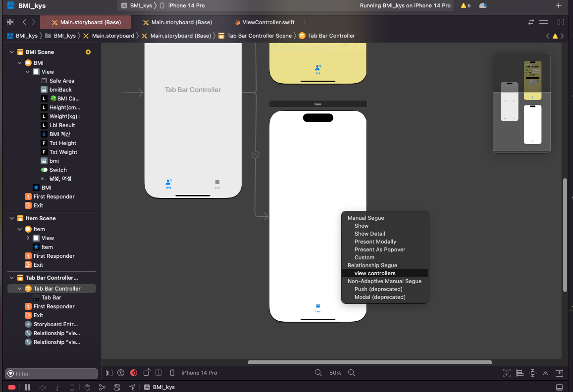Jump to the next issue arrow
This screenshot has height=392, width=573.
click(563, 36)
